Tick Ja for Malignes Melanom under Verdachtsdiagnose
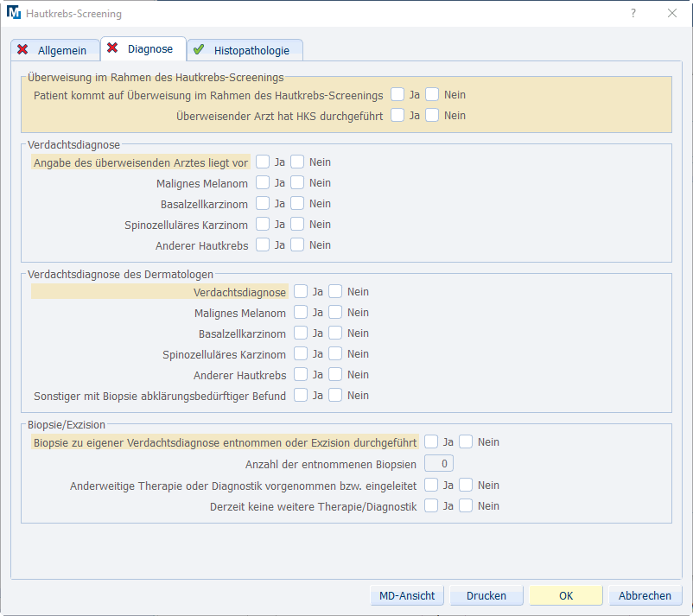This screenshot has width=693, height=616. pyautogui.click(x=263, y=183)
